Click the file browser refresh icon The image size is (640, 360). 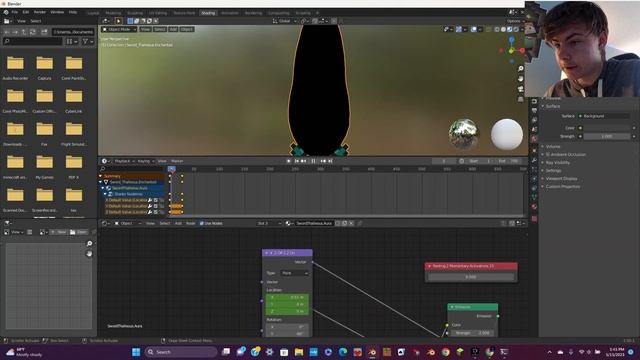[x=33, y=32]
